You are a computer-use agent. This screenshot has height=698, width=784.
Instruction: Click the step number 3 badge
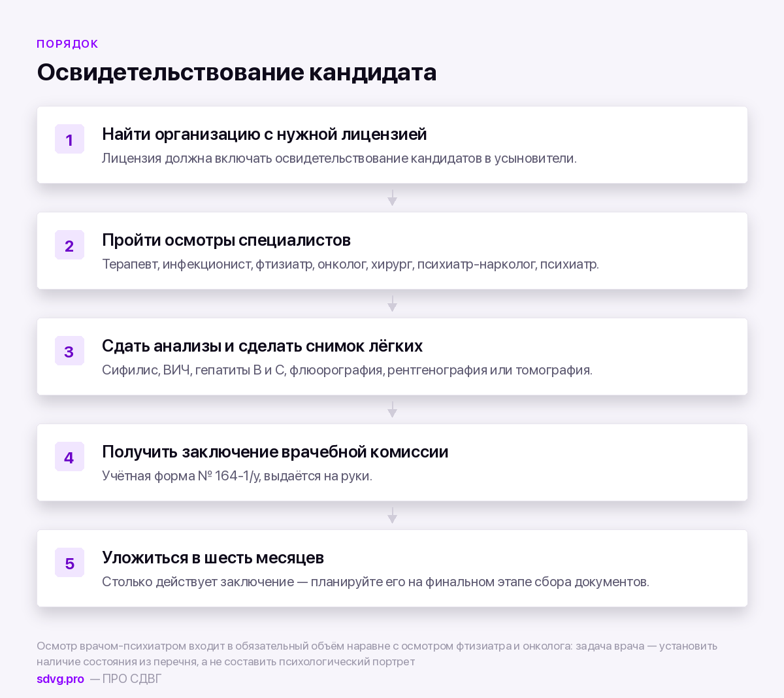click(x=69, y=351)
